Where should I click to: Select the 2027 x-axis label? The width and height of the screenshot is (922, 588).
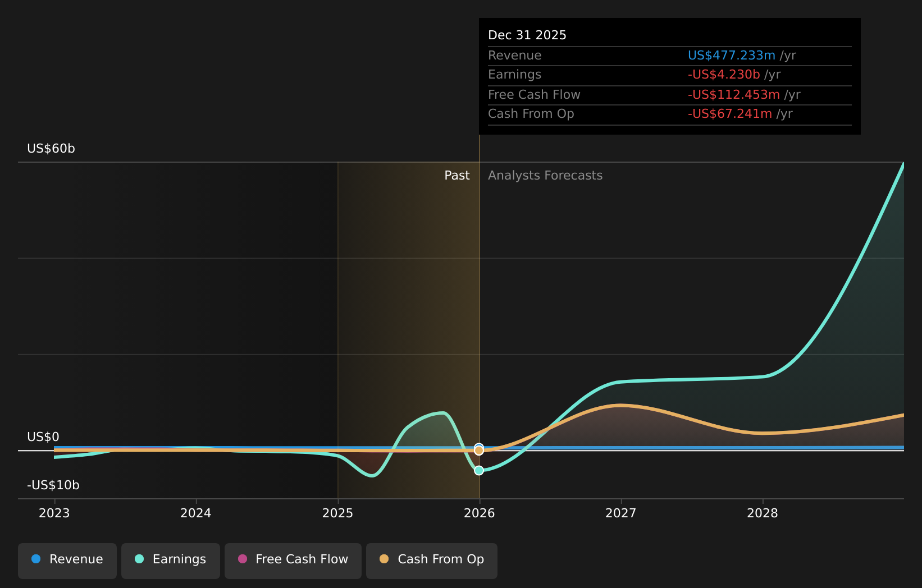(621, 513)
